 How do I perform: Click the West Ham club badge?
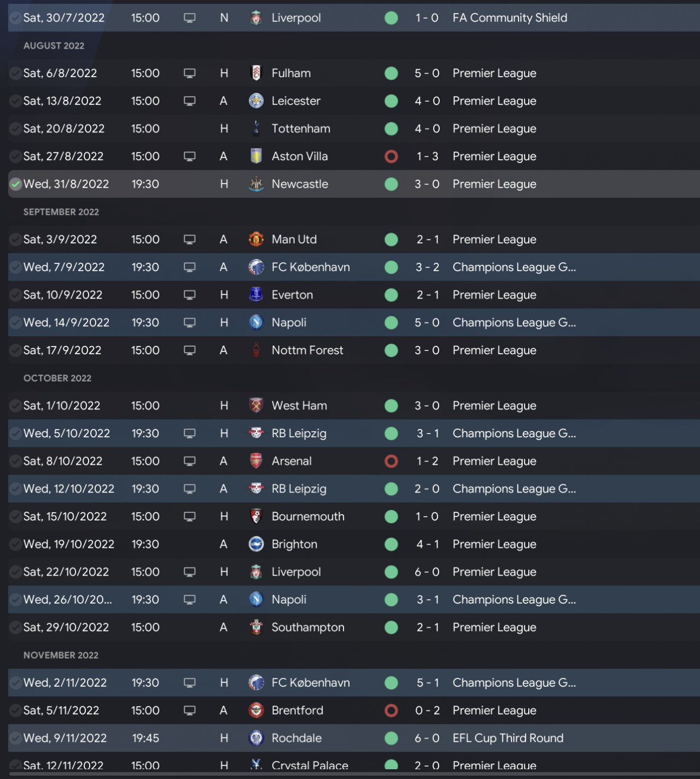coord(255,406)
